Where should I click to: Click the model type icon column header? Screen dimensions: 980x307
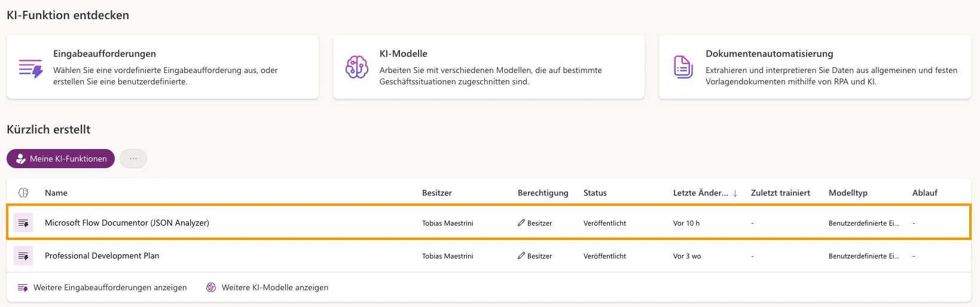(23, 193)
